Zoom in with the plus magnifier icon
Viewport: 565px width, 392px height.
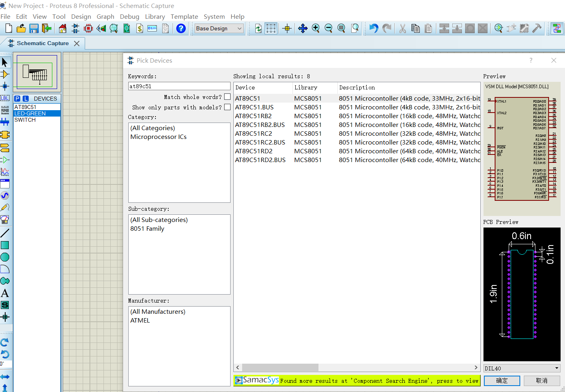[x=316, y=28]
